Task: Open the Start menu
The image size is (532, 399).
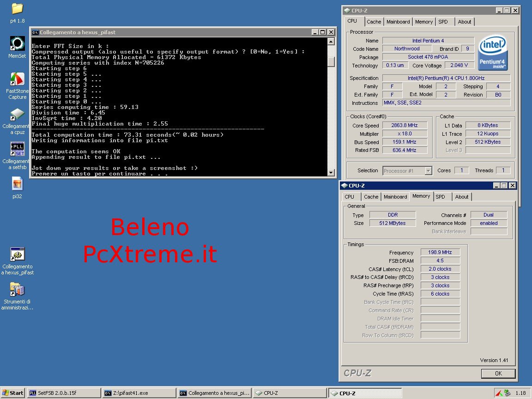Action: (x=13, y=393)
